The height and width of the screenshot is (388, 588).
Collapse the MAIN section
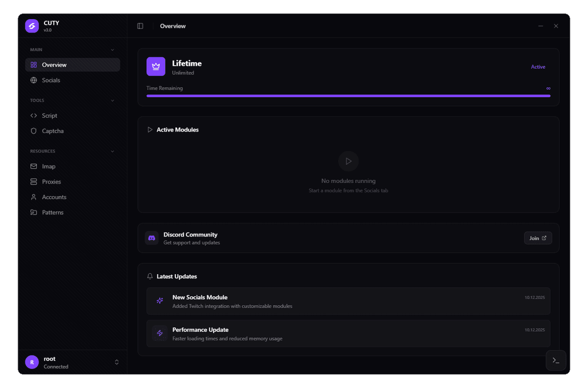112,50
